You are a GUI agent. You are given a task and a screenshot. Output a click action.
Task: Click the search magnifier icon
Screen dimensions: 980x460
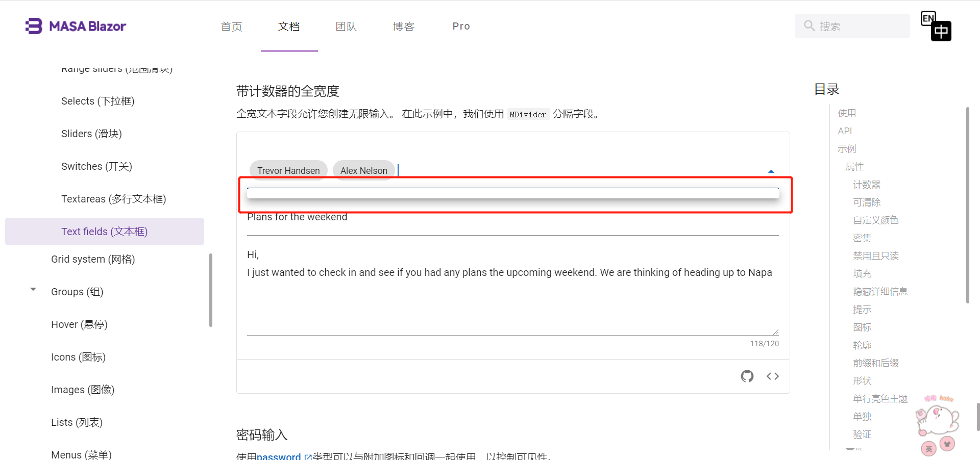pyautogui.click(x=808, y=25)
